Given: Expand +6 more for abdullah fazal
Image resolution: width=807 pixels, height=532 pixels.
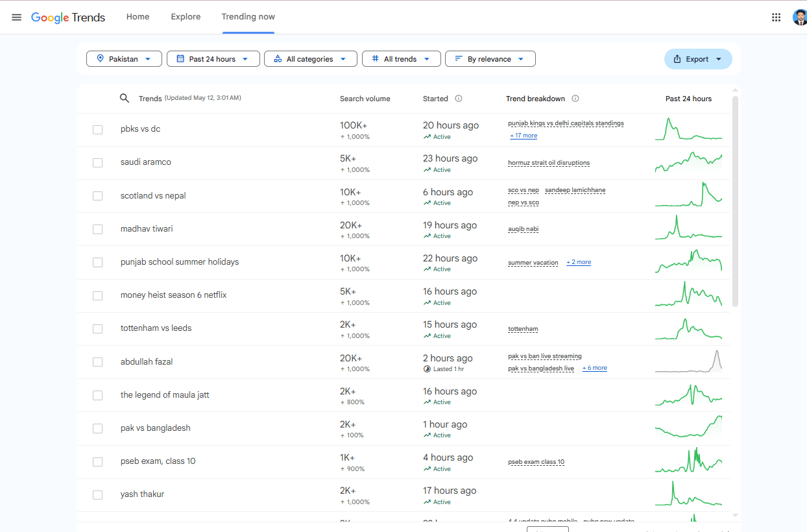Looking at the screenshot, I should [x=595, y=368].
